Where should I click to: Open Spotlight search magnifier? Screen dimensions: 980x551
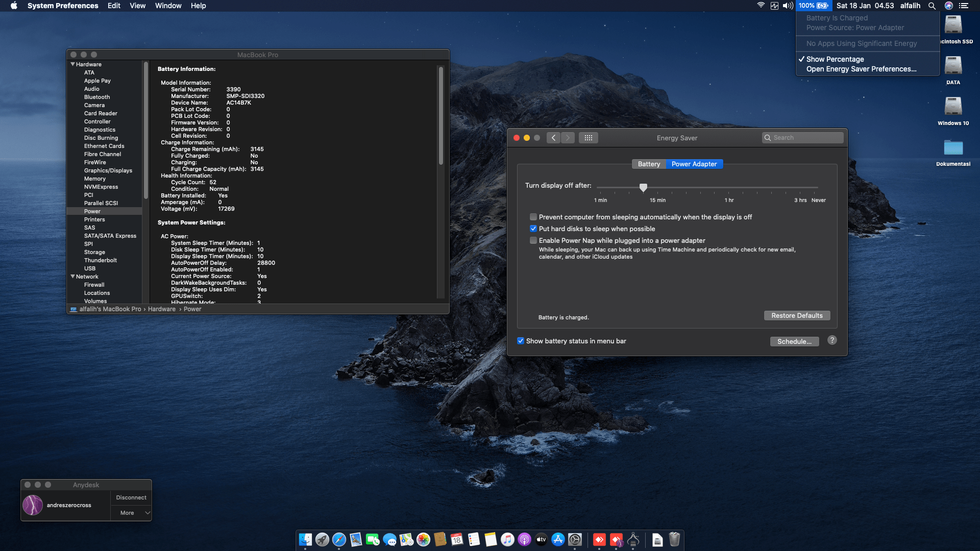[932, 6]
